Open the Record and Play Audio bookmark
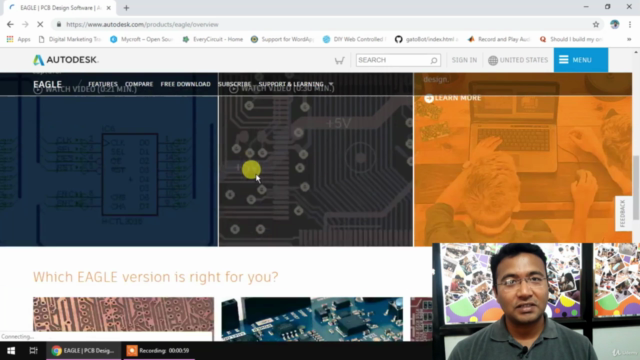This screenshot has width=640, height=360. (x=499, y=39)
